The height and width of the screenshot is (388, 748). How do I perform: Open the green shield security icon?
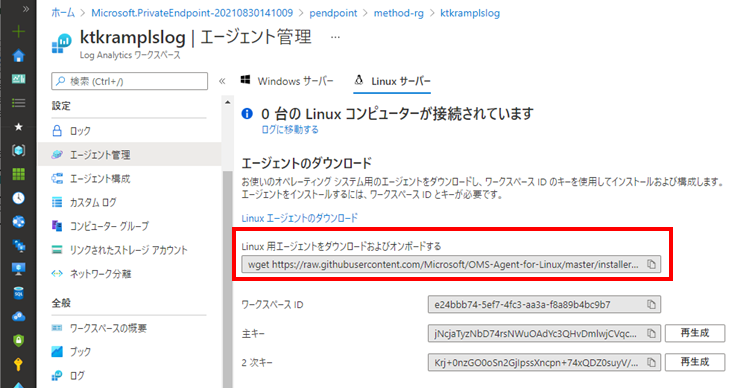pyautogui.click(x=19, y=340)
